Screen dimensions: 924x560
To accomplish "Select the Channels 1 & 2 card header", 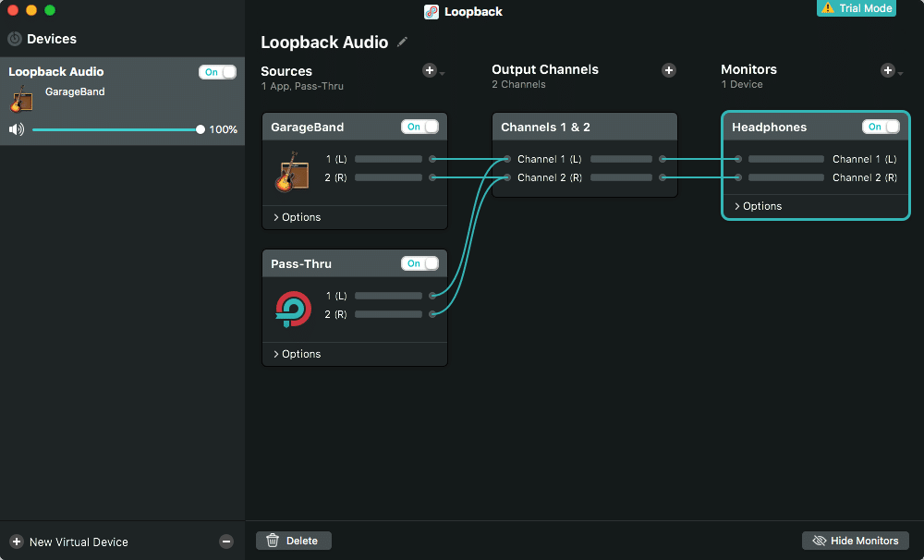I will [585, 127].
